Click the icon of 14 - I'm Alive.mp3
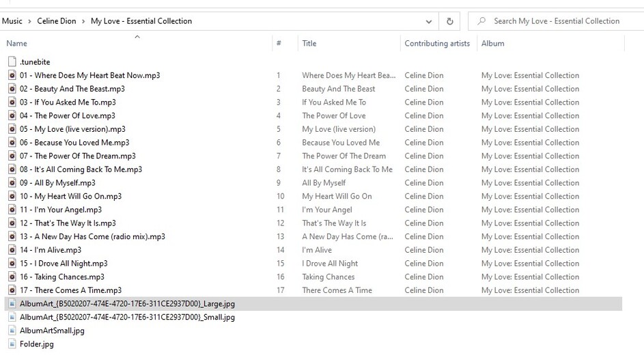The height and width of the screenshot is (362, 644). click(x=12, y=250)
